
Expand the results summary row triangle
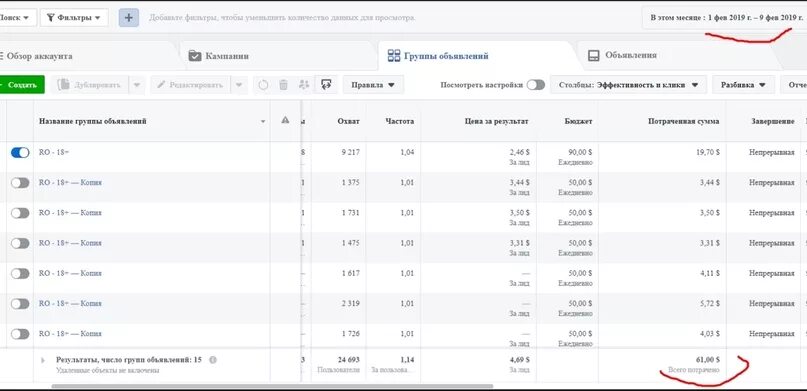pyautogui.click(x=43, y=360)
